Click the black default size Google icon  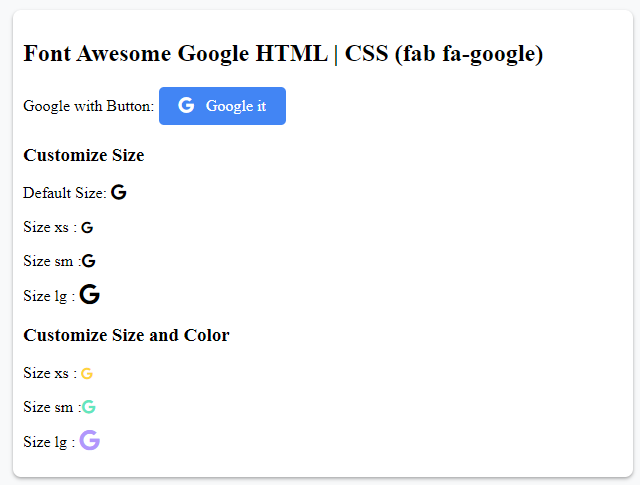coord(119,193)
